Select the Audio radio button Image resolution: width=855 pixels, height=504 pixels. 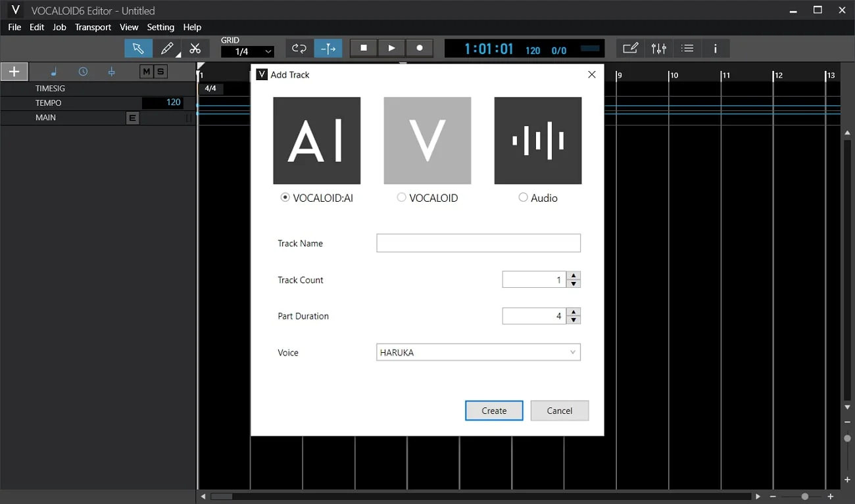pyautogui.click(x=523, y=197)
